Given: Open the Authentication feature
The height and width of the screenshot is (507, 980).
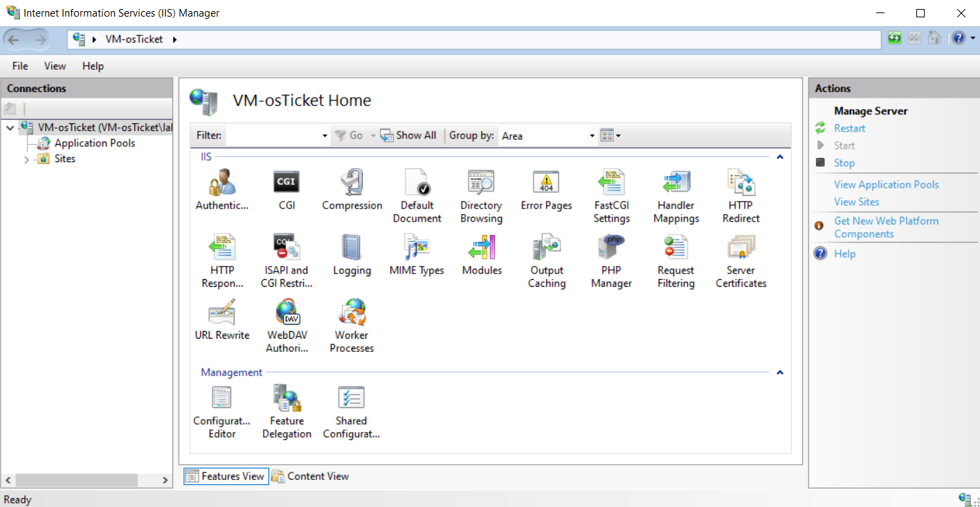Looking at the screenshot, I should click(221, 190).
